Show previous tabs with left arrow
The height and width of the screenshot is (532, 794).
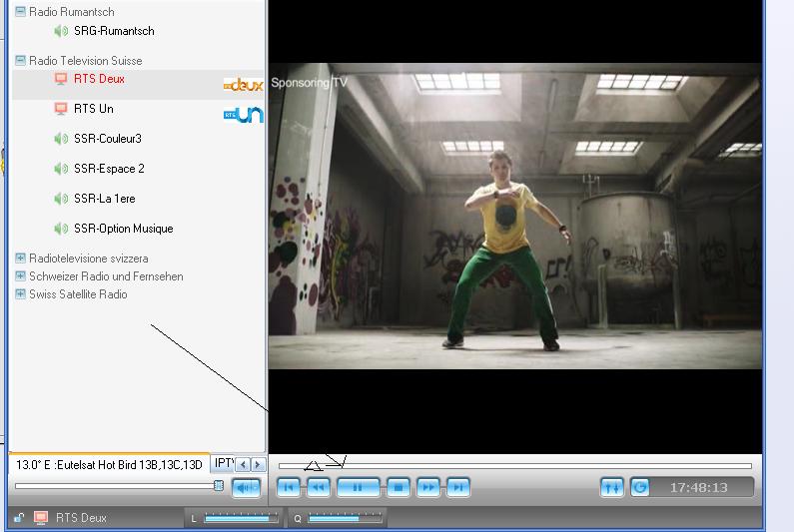243,464
